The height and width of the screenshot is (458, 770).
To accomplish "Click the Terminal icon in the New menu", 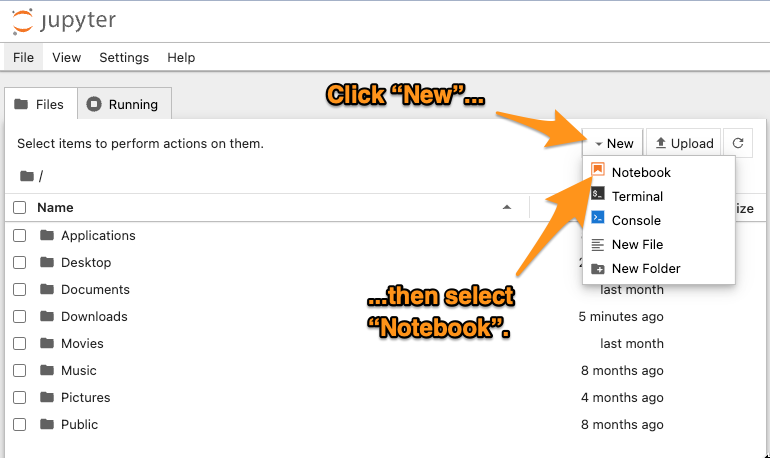I will pyautogui.click(x=598, y=194).
